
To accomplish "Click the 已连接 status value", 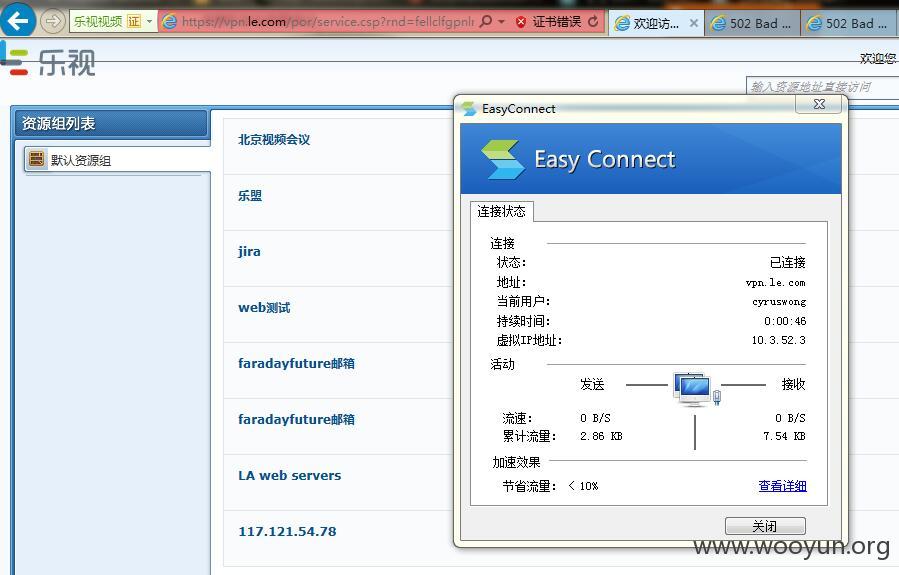I will [x=787, y=262].
